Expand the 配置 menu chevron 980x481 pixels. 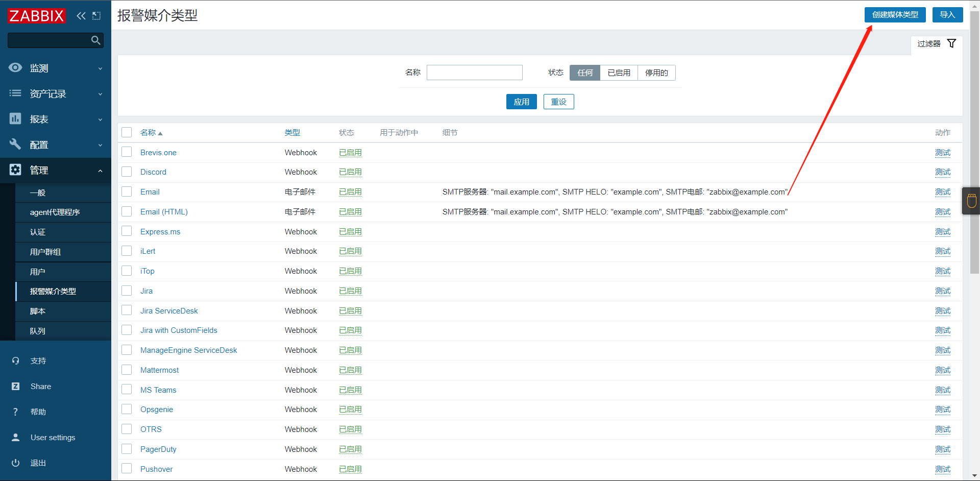click(101, 145)
